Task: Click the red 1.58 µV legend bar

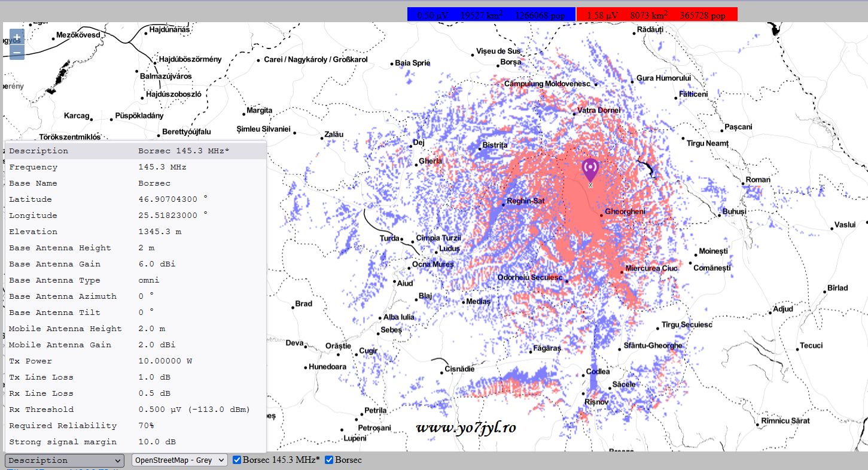Action: tap(657, 14)
